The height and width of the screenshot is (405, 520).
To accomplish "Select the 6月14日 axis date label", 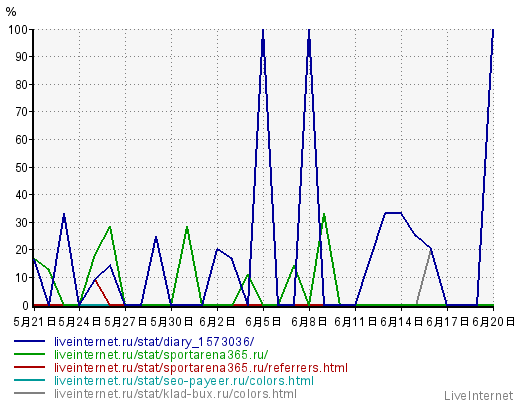I will coord(401,322).
